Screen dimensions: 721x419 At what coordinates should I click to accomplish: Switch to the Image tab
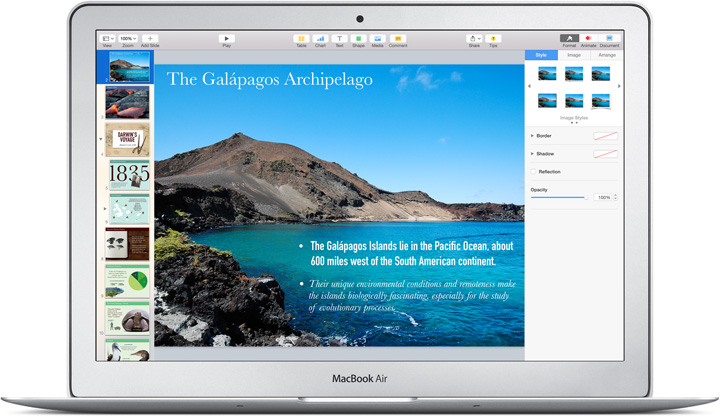574,55
